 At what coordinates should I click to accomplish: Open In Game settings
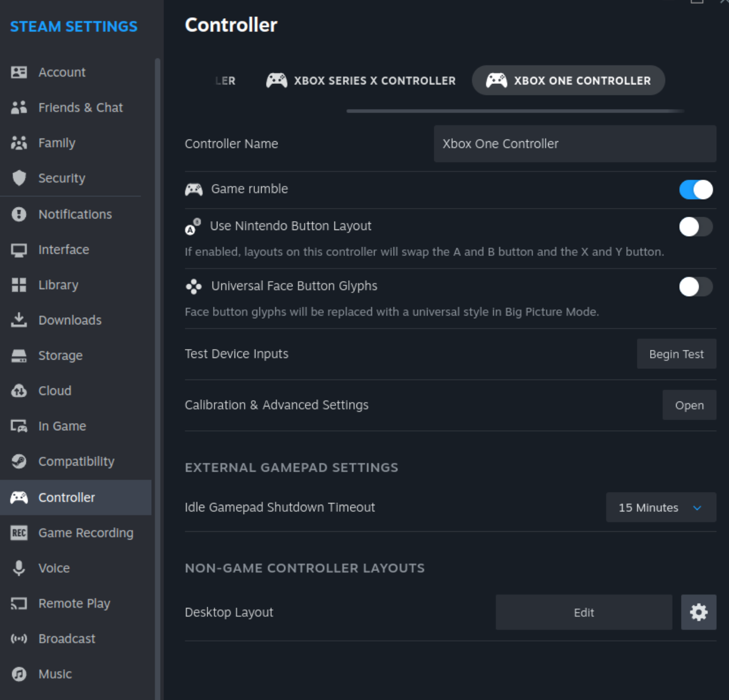point(76,426)
